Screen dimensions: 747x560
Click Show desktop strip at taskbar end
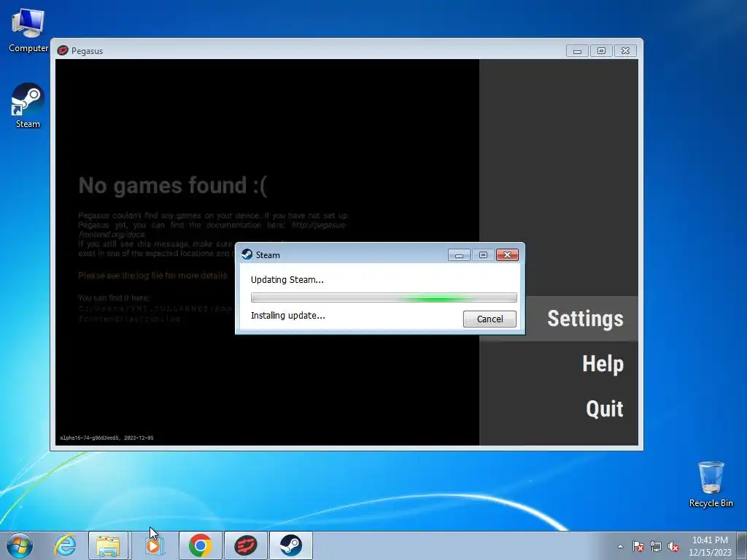(742, 545)
